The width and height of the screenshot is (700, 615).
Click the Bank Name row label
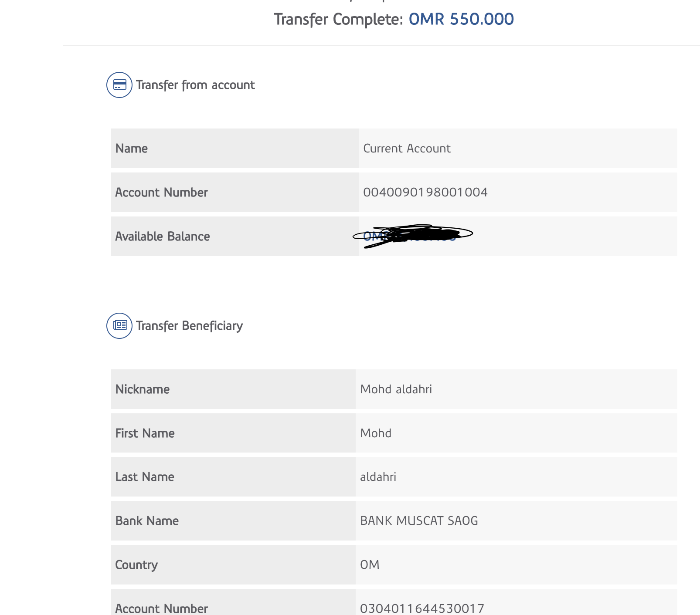pyautogui.click(x=147, y=521)
